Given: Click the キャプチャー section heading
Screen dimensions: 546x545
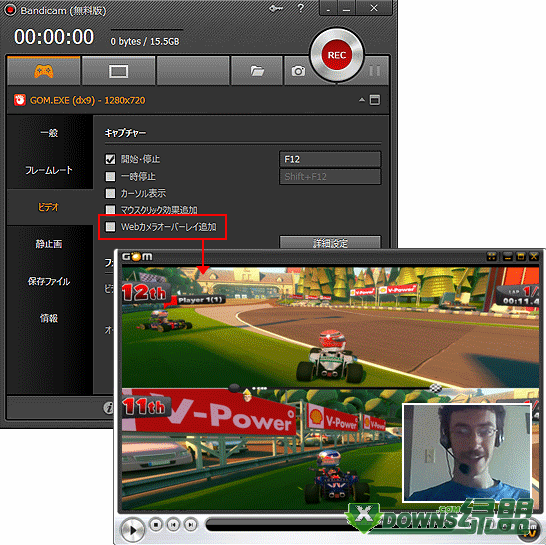Looking at the screenshot, I should pyautogui.click(x=125, y=133).
